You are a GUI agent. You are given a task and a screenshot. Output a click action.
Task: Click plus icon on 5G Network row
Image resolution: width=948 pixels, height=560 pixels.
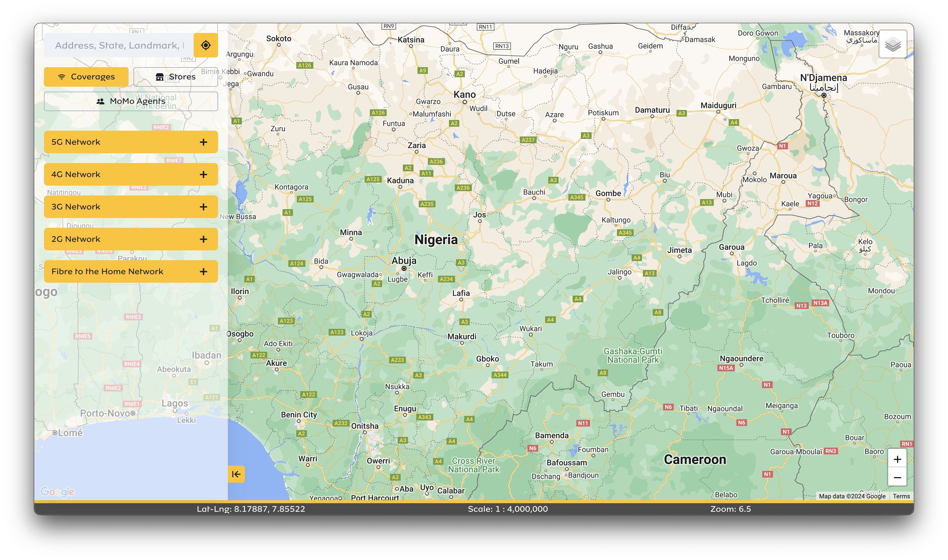[x=203, y=142]
